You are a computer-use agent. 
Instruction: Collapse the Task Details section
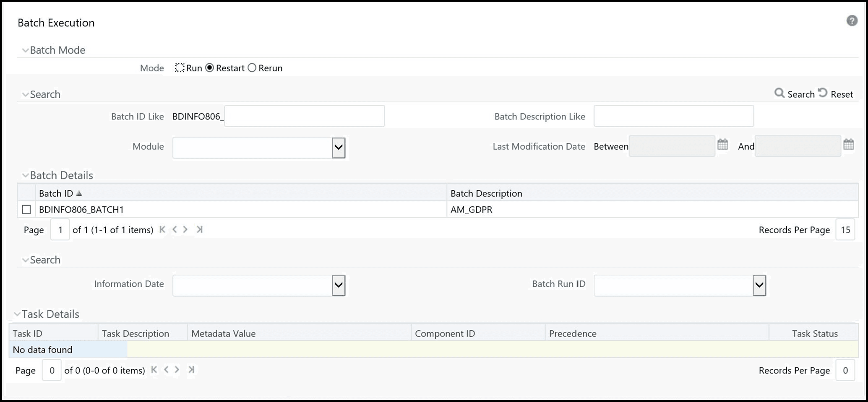click(x=17, y=314)
